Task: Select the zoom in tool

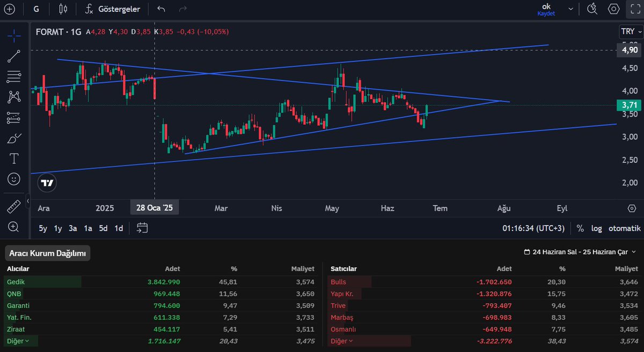Action: (14, 227)
